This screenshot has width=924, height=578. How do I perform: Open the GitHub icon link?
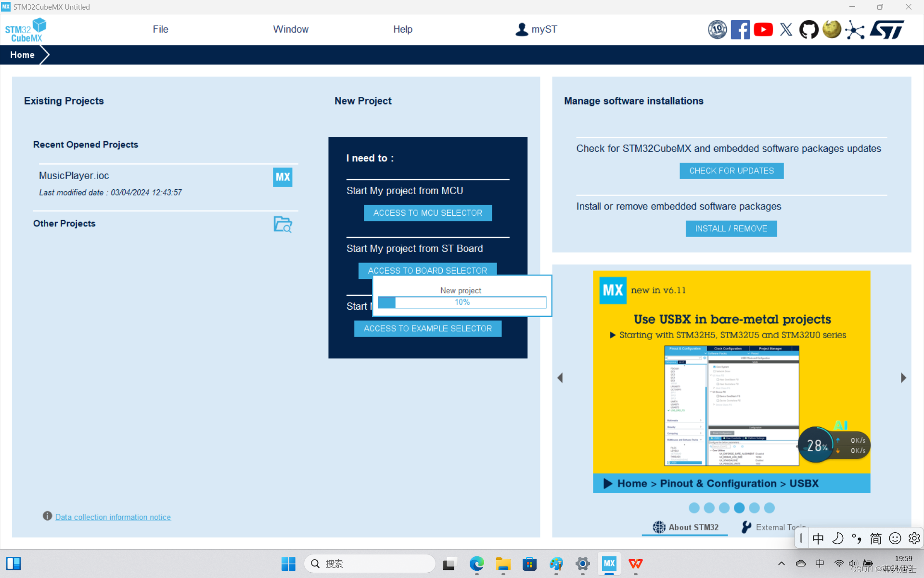pos(808,29)
